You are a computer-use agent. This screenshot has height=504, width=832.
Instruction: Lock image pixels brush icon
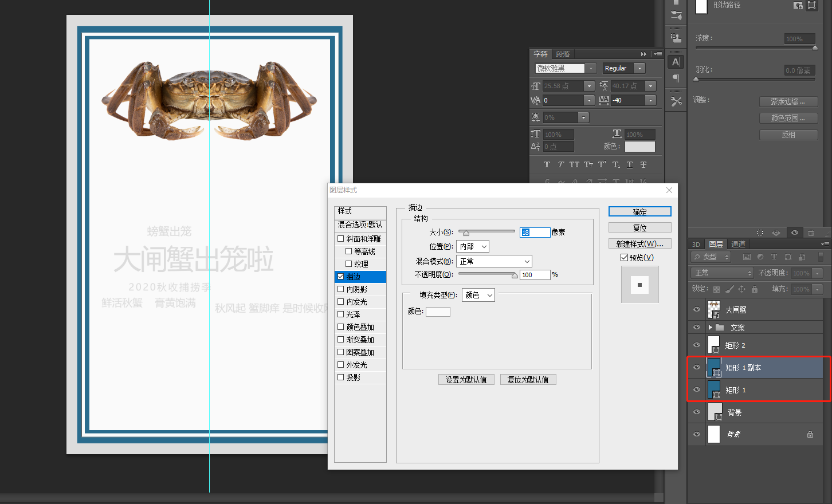click(729, 289)
